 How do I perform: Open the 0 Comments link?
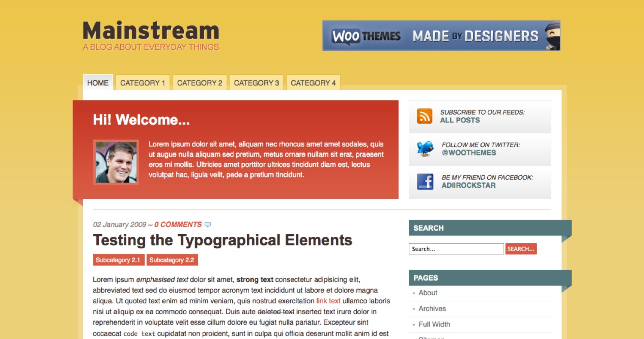point(178,224)
